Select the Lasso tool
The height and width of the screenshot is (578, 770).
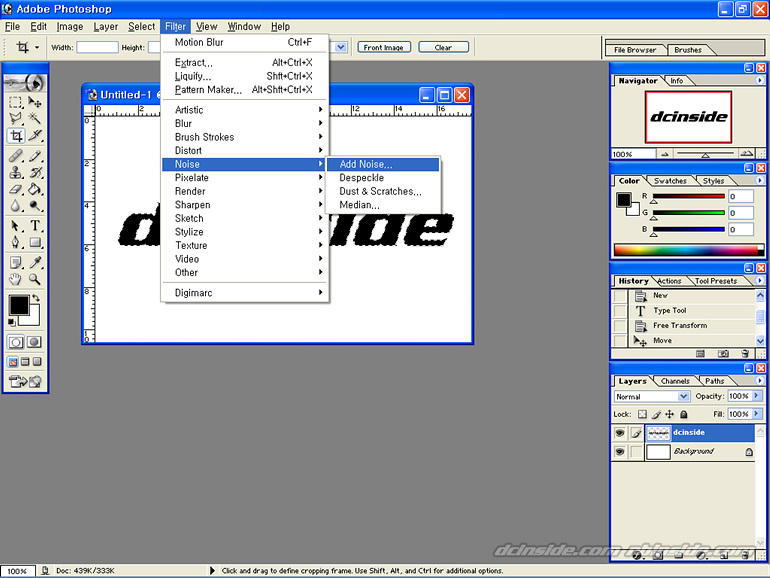pyautogui.click(x=15, y=118)
